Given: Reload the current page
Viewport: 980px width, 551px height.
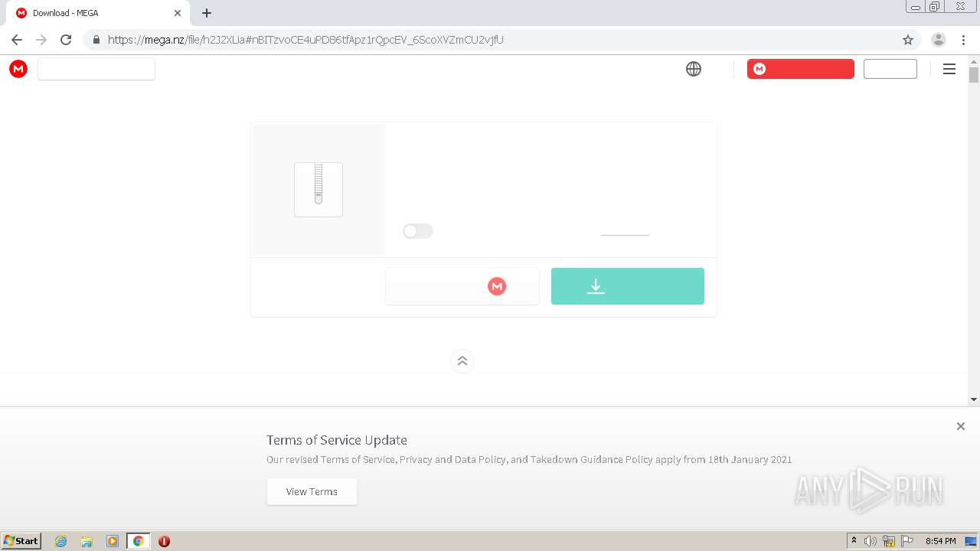Looking at the screenshot, I should [x=66, y=40].
